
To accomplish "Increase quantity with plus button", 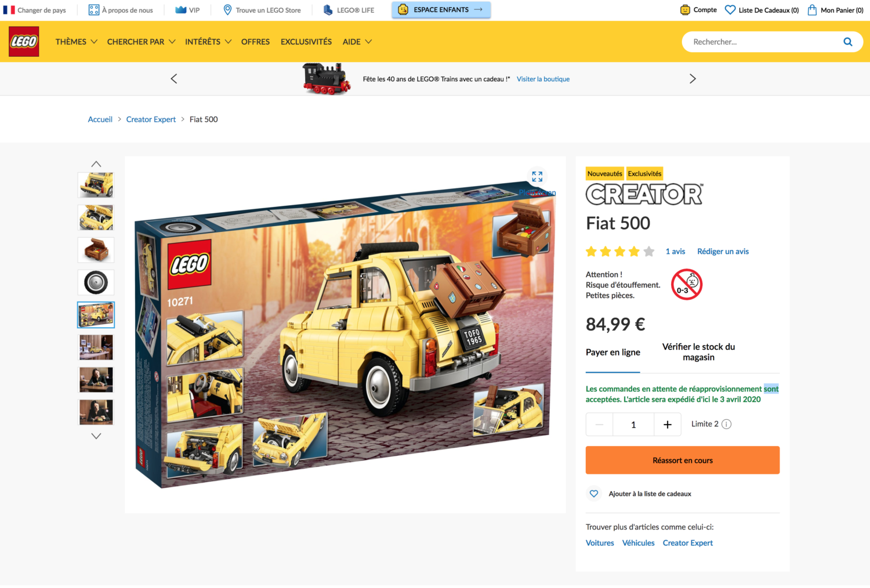I will click(668, 424).
